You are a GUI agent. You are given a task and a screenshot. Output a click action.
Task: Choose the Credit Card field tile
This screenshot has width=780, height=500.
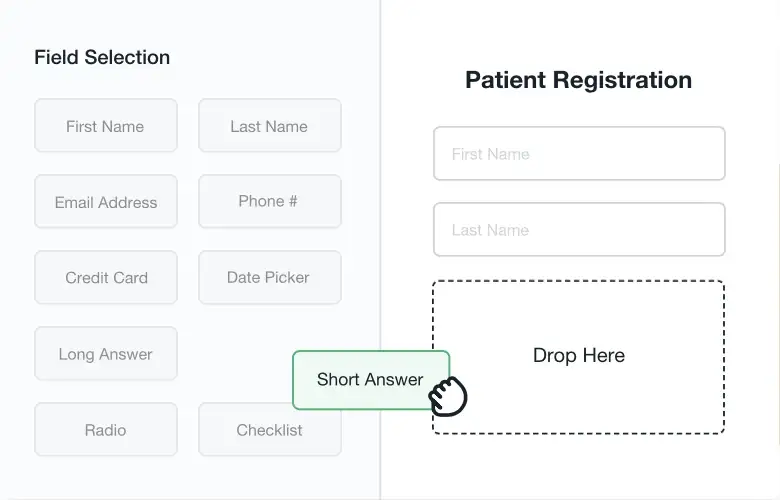[x=106, y=278]
